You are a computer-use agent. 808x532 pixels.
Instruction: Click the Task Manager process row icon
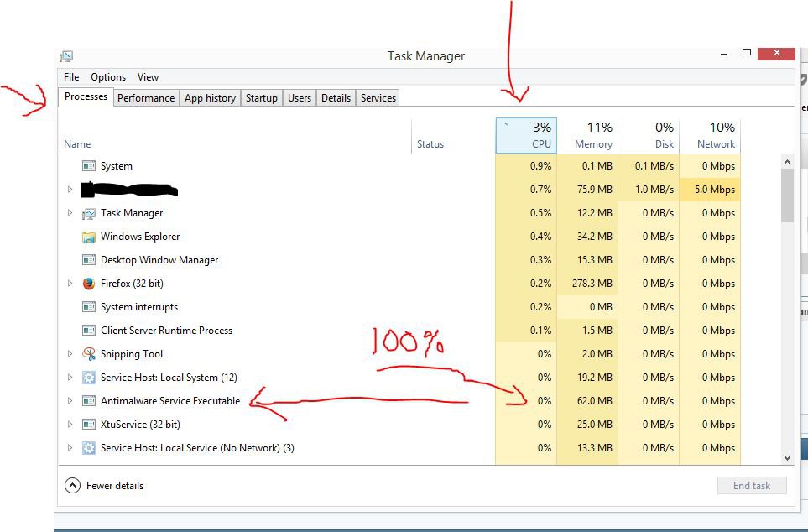click(89, 213)
